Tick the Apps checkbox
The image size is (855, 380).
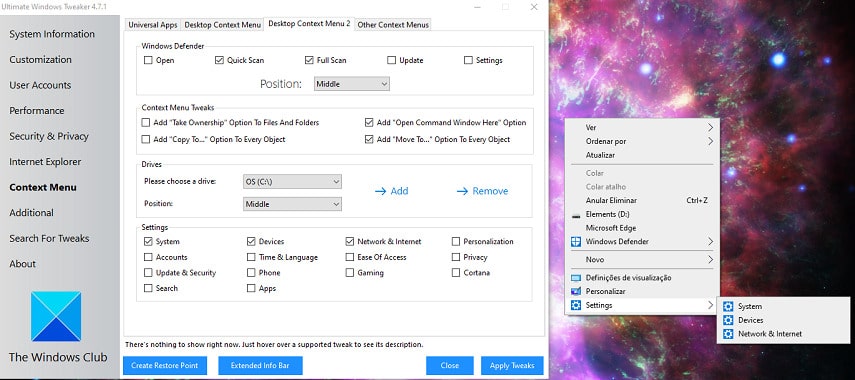coord(251,288)
